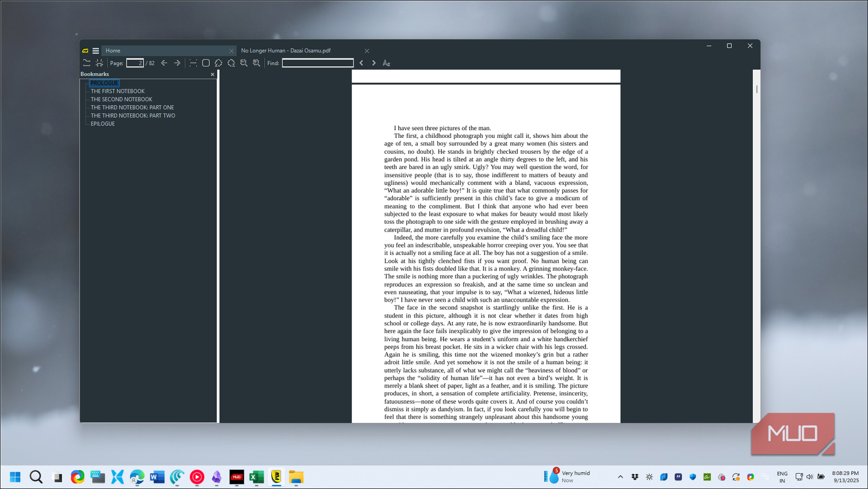Screen dimensions: 868x489
Task: Go to the next page with forward arrow
Action: pyautogui.click(x=177, y=63)
